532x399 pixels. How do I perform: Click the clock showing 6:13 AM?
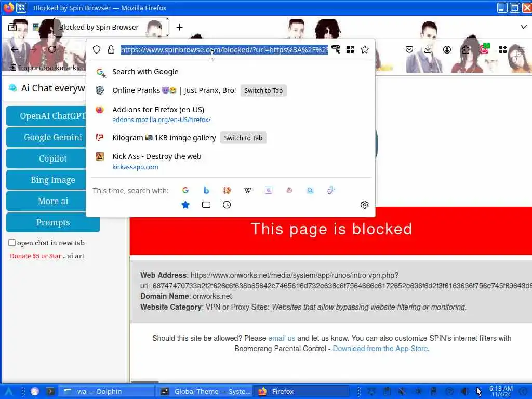(501, 391)
